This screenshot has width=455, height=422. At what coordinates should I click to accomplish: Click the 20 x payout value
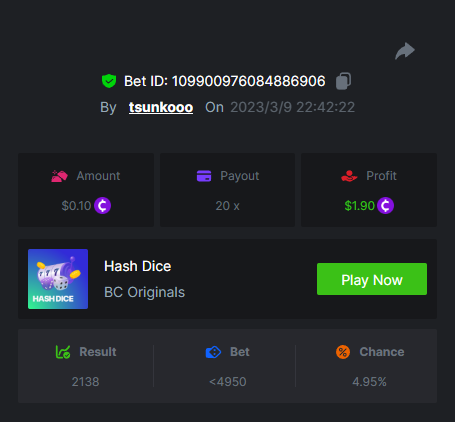227,206
